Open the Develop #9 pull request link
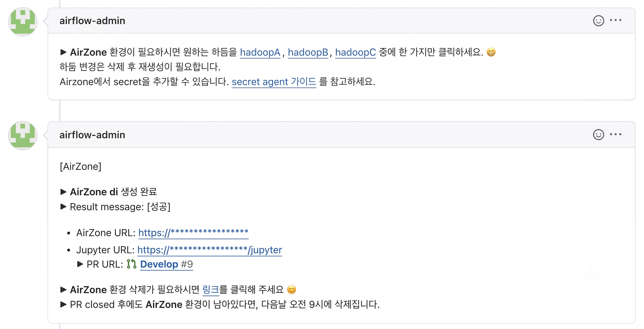The height and width of the screenshot is (329, 644). coord(166,264)
